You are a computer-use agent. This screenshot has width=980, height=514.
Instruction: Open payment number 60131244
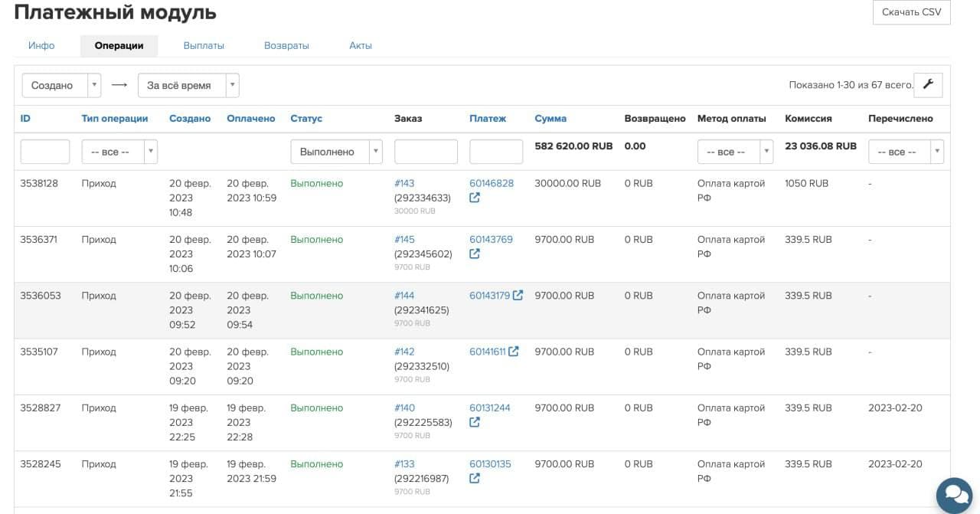pyautogui.click(x=490, y=408)
